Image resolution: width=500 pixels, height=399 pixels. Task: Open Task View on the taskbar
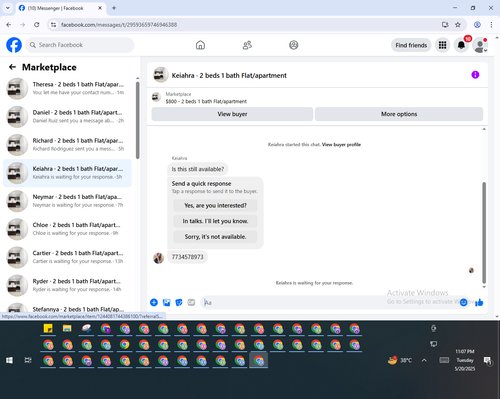click(x=28, y=360)
